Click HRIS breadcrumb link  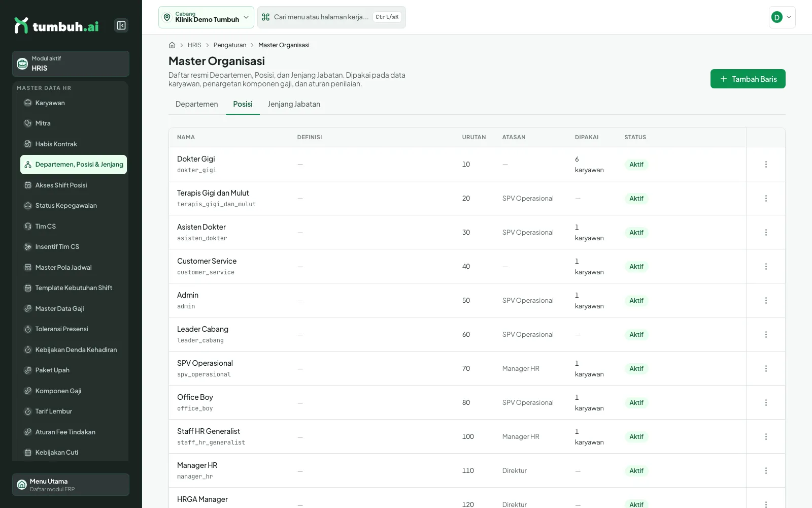point(194,45)
